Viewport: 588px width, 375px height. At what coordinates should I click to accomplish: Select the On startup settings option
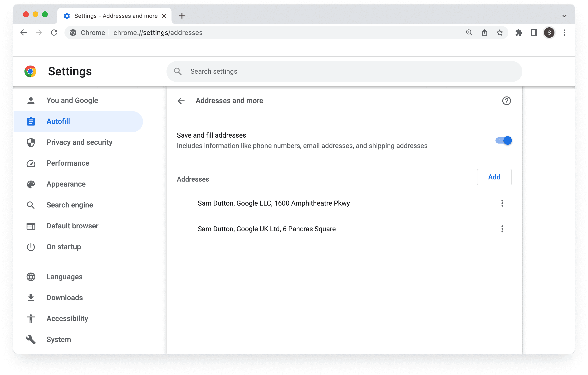tap(64, 246)
